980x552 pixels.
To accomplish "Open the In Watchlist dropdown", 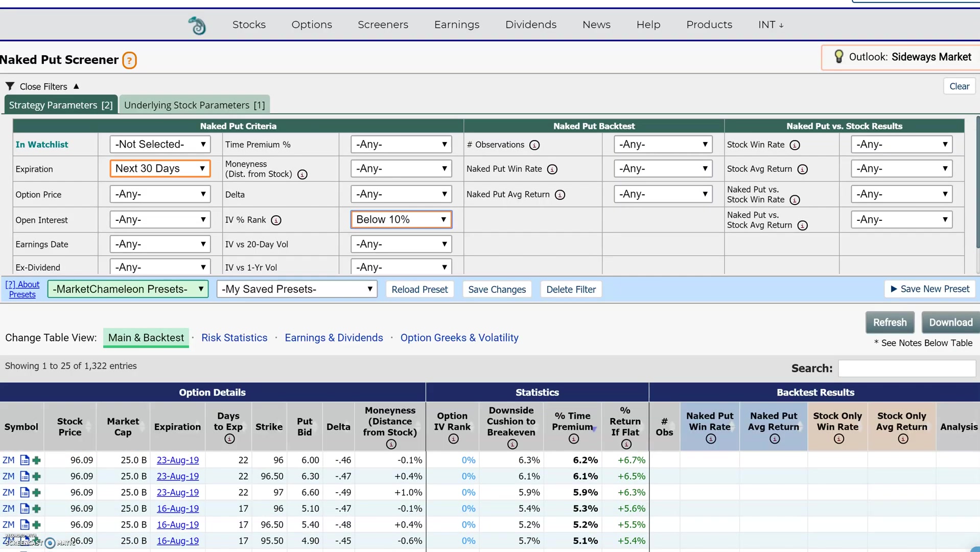I will (160, 145).
